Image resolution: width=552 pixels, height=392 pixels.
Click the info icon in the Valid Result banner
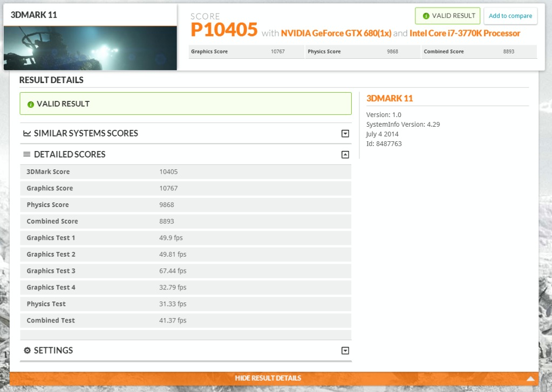tap(31, 104)
